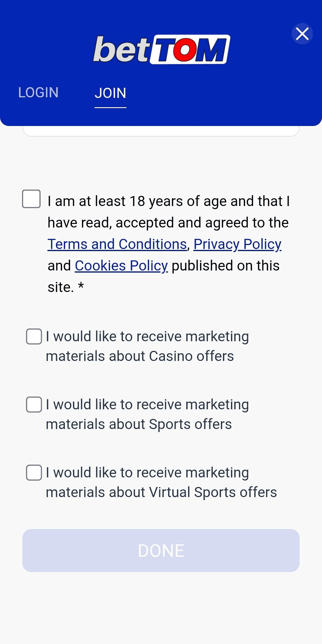Toggle the Virtual Sports offers marketing checkbox
The image size is (322, 644).
(x=34, y=473)
